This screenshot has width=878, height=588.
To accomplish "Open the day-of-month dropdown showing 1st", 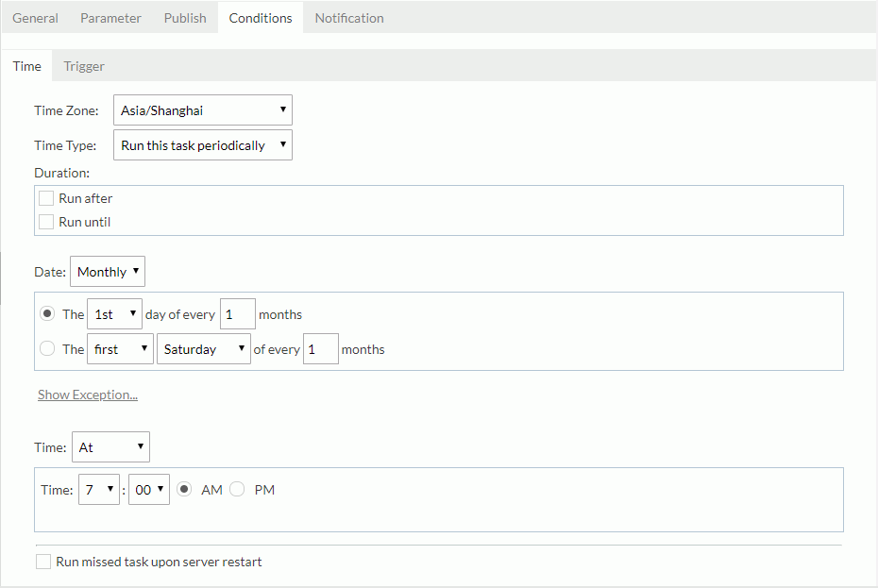I will (114, 313).
